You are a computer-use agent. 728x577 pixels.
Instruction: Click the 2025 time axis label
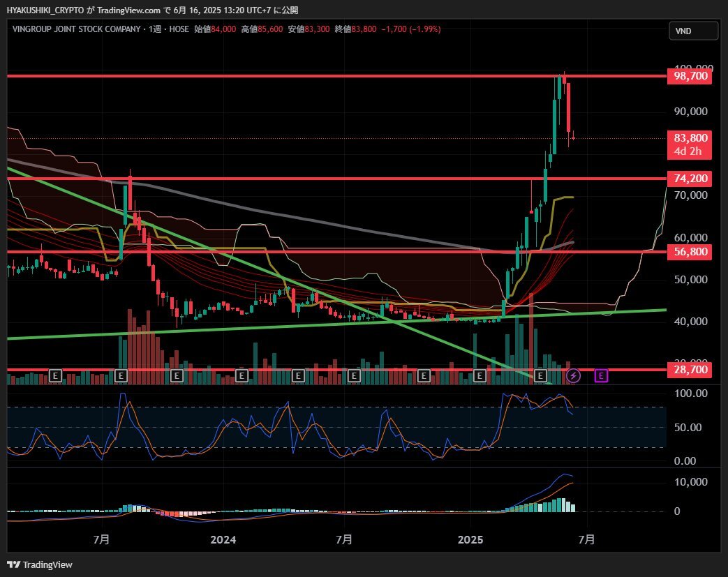coord(470,540)
